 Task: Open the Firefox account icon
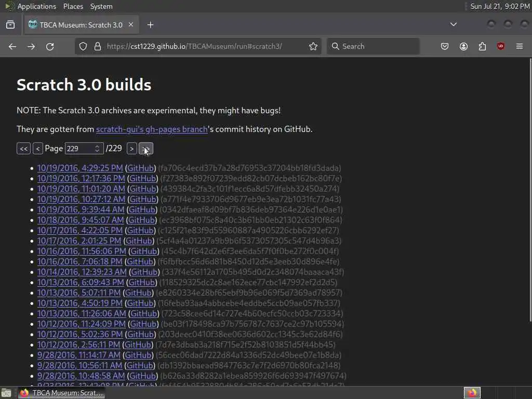pyautogui.click(x=463, y=46)
